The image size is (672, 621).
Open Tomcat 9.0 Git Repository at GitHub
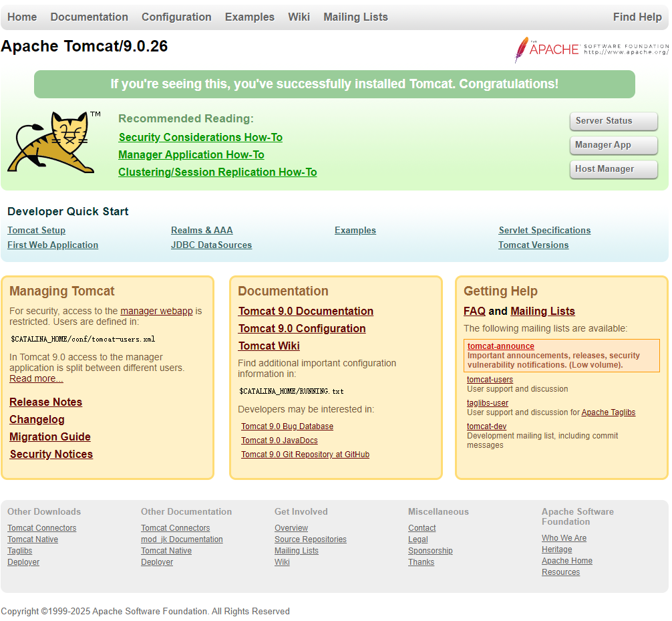305,454
